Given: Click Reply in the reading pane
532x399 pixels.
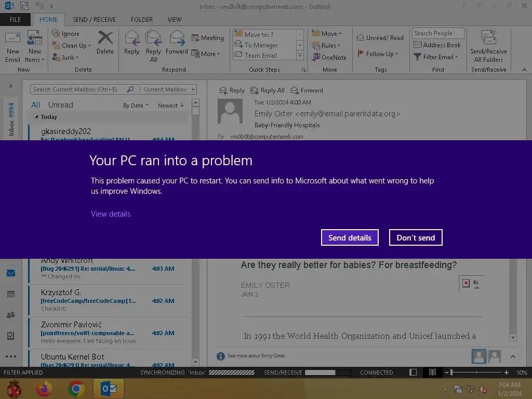Looking at the screenshot, I should pyautogui.click(x=232, y=90).
